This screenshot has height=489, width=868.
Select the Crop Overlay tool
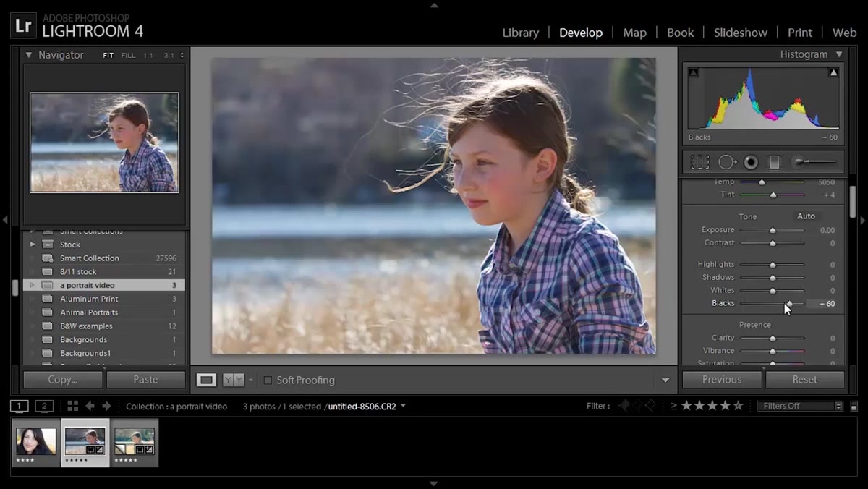(699, 162)
